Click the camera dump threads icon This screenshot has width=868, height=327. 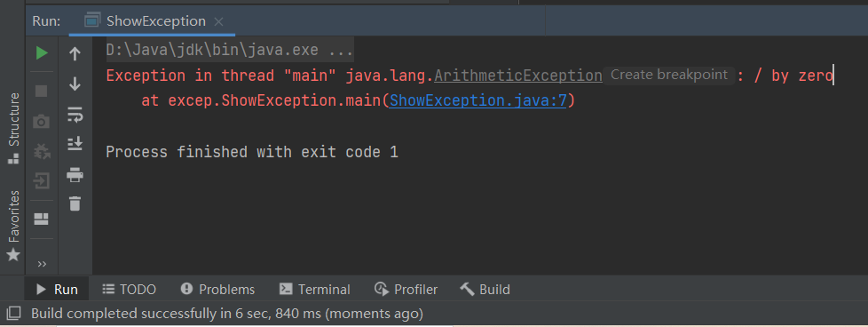tap(42, 121)
